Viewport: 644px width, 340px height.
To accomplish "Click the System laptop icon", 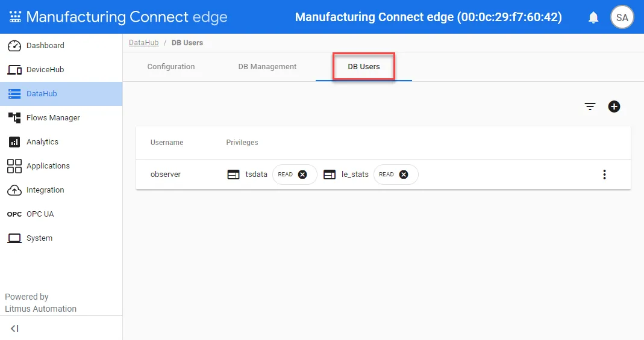I will 14,238.
